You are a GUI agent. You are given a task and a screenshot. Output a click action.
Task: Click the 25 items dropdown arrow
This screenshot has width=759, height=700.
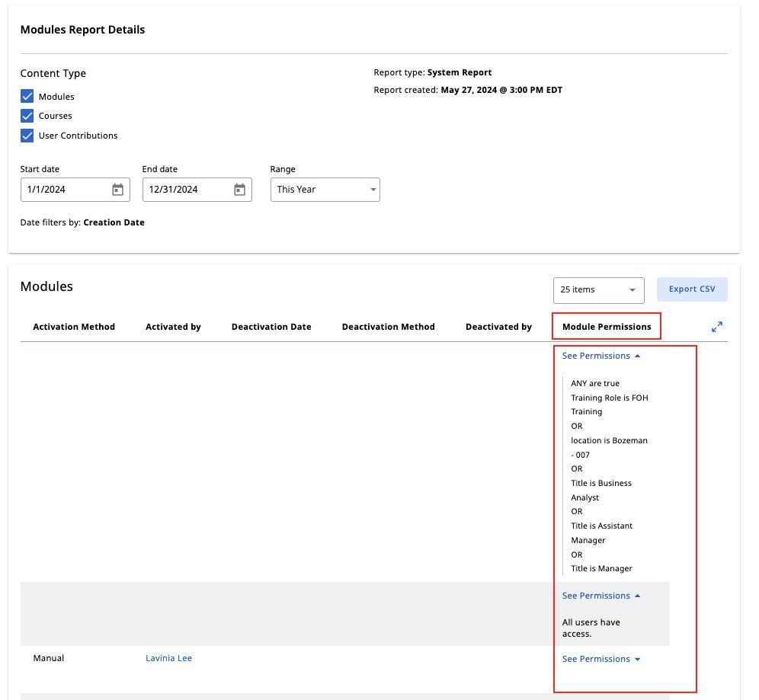[x=632, y=290]
